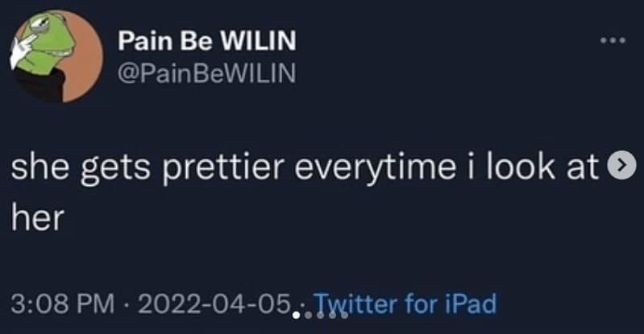Jump to the fourth carousel dot
The image size is (644, 334).
point(331,316)
